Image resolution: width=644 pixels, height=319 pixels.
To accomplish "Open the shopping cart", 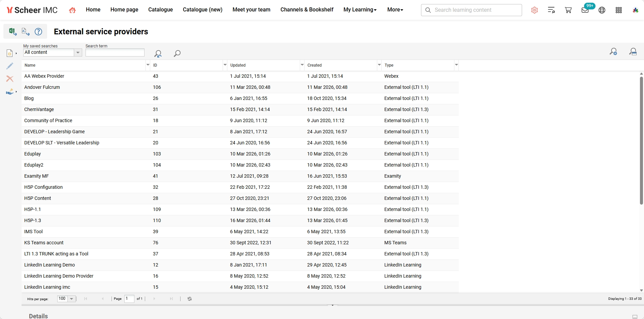I will (568, 10).
